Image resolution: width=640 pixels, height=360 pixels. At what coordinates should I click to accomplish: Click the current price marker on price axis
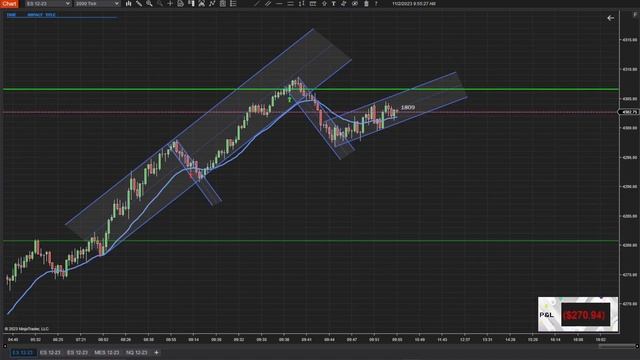(629, 112)
